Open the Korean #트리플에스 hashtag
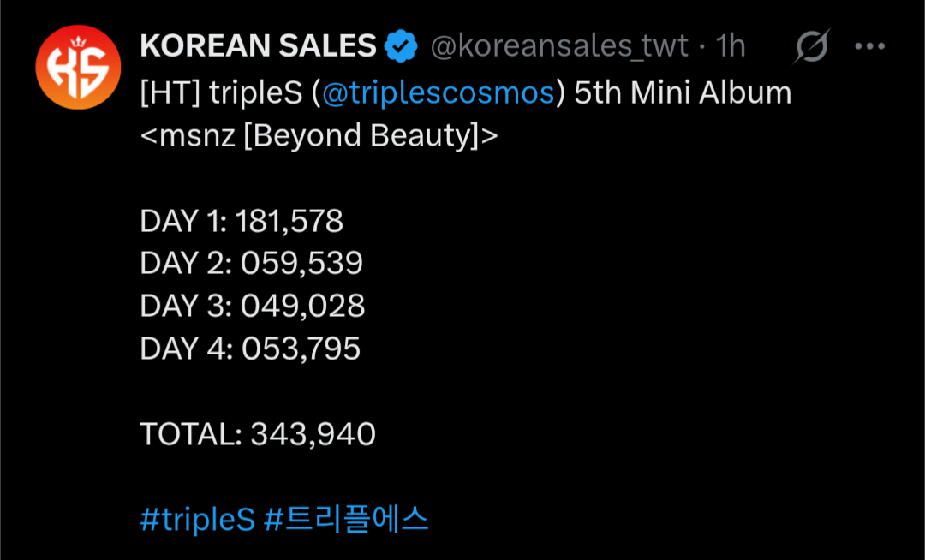Image resolution: width=925 pixels, height=560 pixels. pyautogui.click(x=346, y=520)
